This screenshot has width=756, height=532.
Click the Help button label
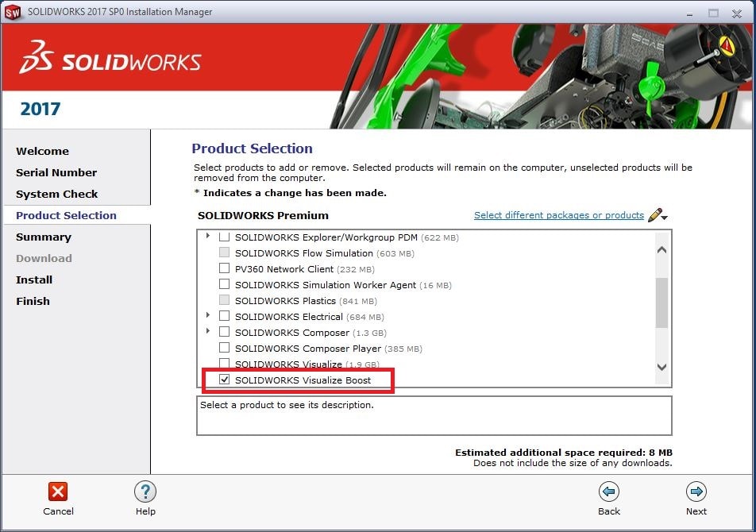click(145, 511)
